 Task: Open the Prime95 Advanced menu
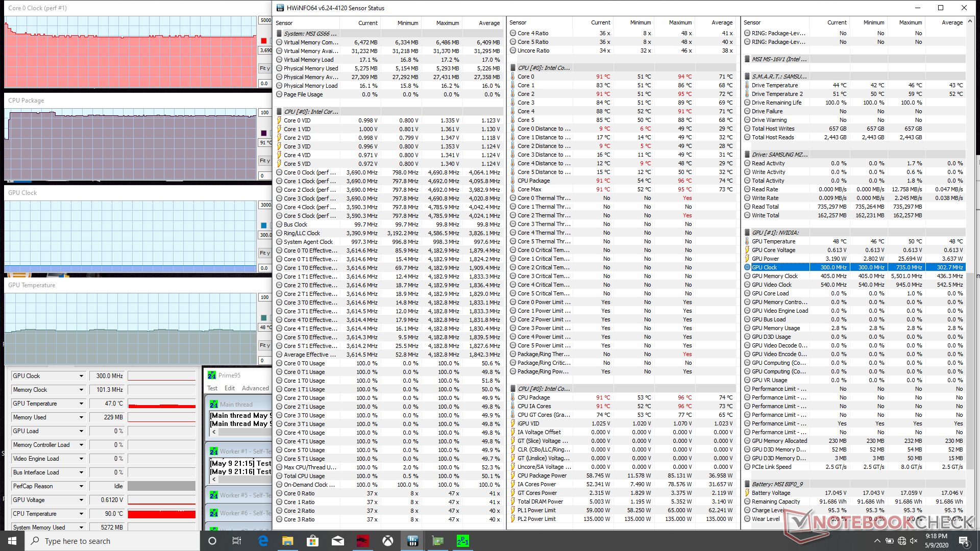pos(255,388)
